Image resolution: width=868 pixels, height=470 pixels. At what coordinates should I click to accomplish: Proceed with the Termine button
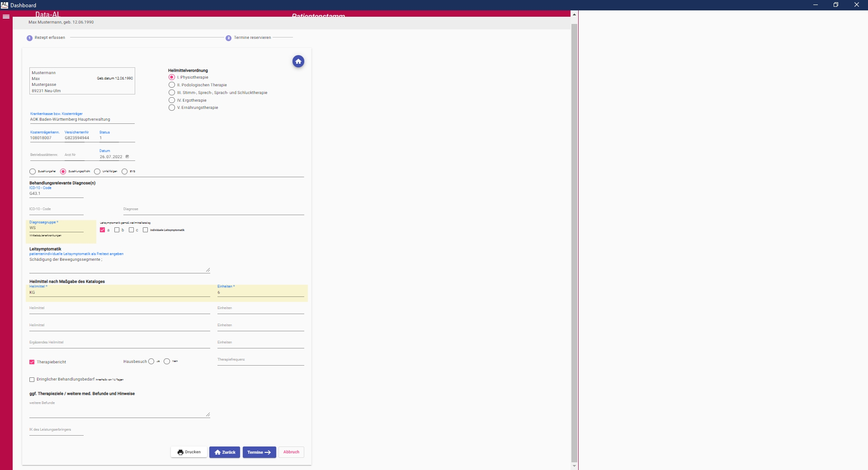259,452
